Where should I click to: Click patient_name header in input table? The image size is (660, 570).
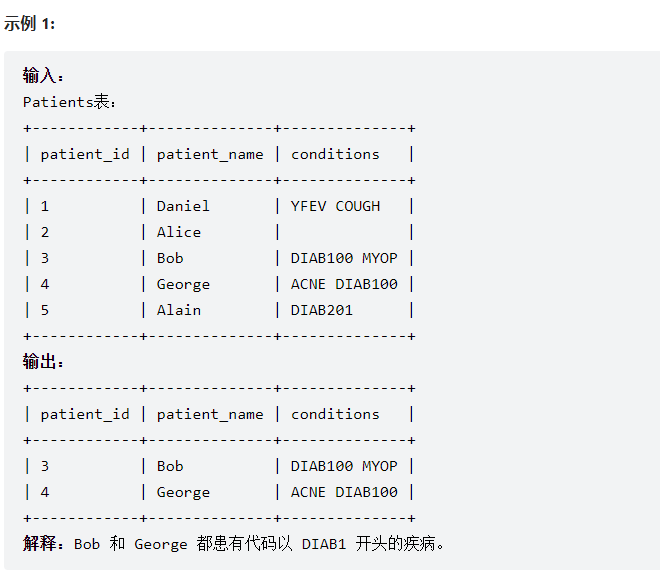coord(210,154)
